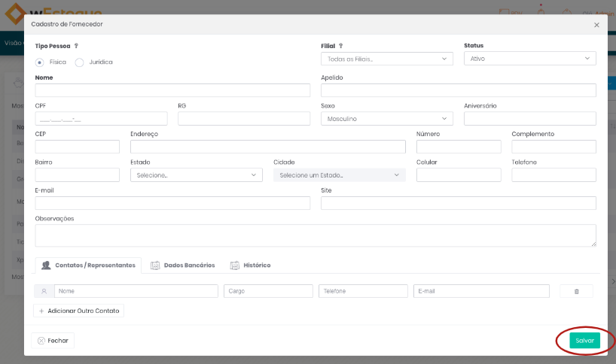The height and width of the screenshot is (364, 616).
Task: Click the Bairro input field
Action: pyautogui.click(x=77, y=175)
